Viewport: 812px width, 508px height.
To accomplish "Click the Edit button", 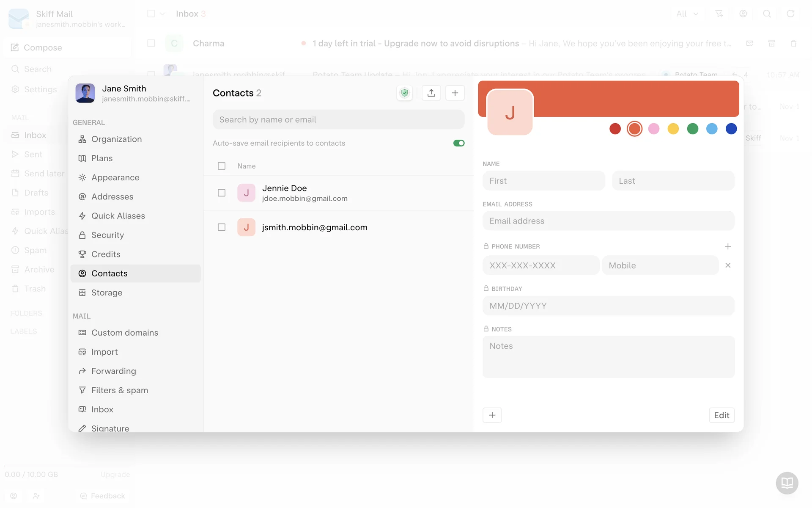I will tap(721, 415).
